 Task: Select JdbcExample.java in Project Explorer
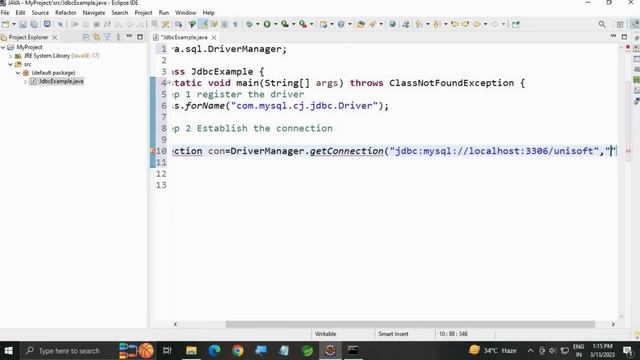(x=61, y=82)
